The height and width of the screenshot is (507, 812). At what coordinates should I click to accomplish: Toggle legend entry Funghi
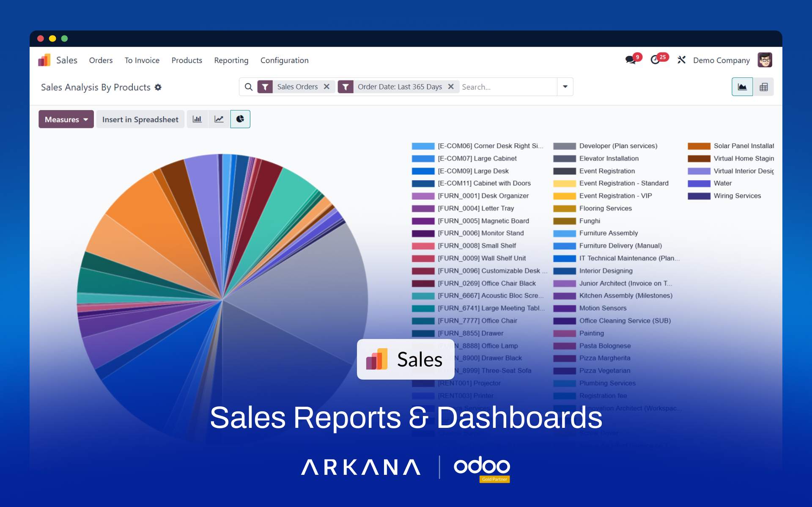(x=577, y=221)
